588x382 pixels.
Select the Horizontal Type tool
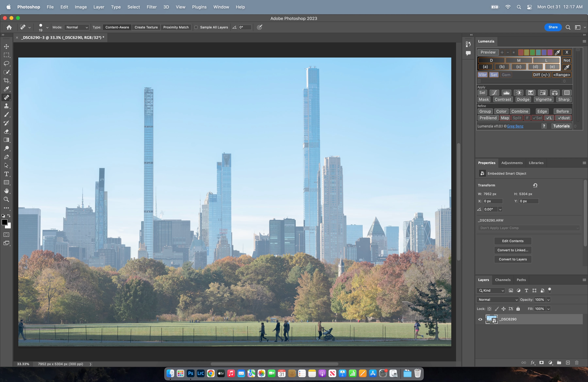(6, 174)
